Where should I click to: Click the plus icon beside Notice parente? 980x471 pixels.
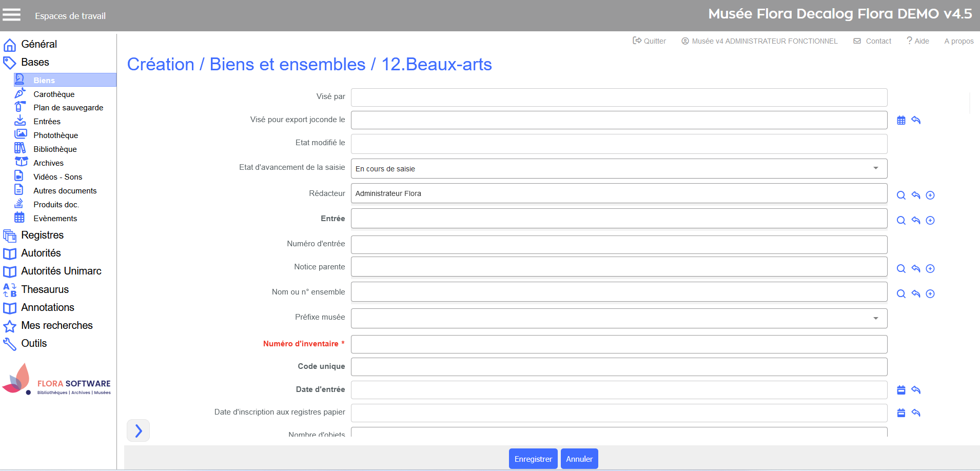tap(930, 268)
